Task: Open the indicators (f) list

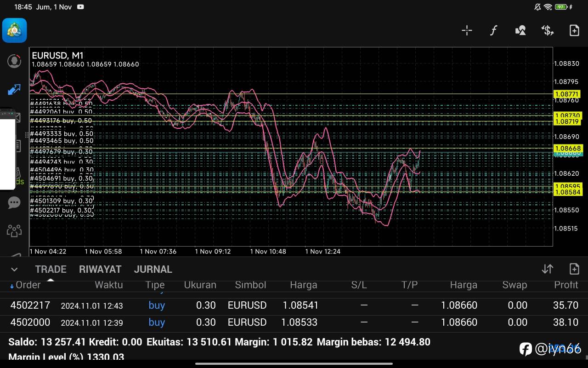Action: (493, 30)
